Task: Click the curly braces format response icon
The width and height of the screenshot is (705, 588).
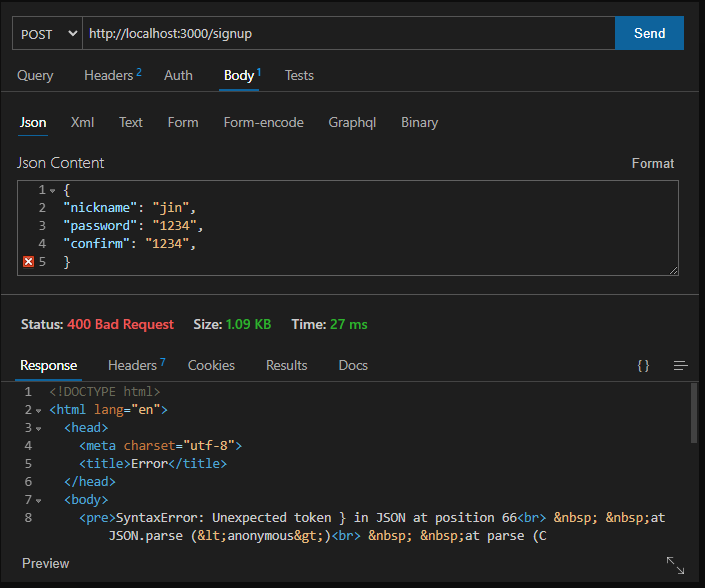Action: 643,365
